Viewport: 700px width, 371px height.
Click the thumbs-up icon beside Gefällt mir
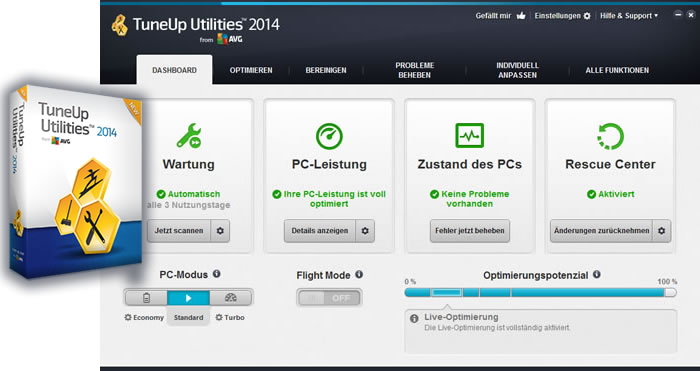click(x=521, y=16)
